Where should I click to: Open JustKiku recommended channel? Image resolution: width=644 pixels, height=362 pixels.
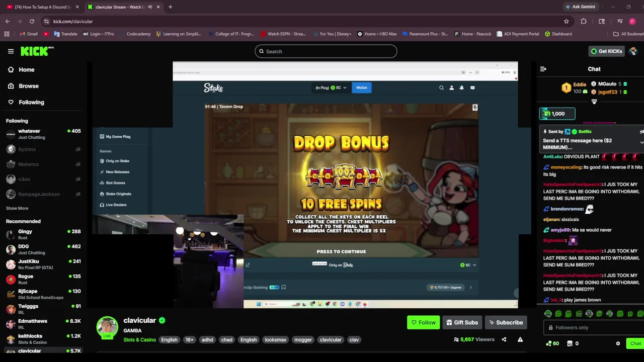(43, 264)
